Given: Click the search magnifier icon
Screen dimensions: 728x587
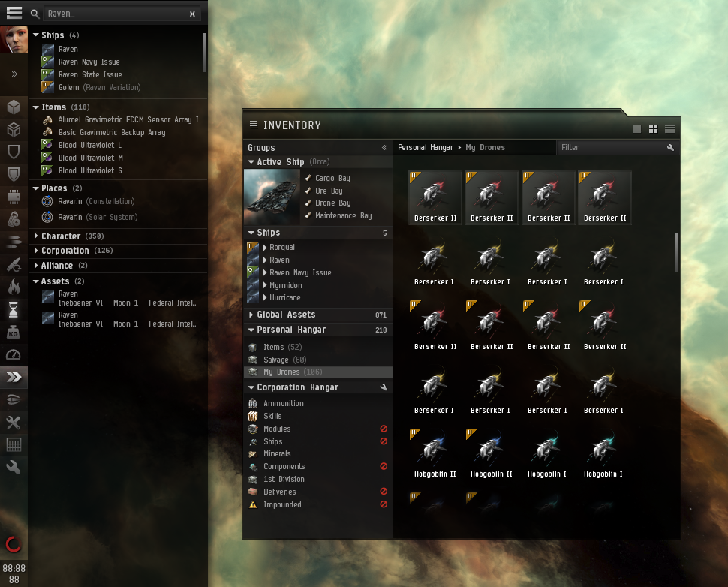Looking at the screenshot, I should coord(35,14).
